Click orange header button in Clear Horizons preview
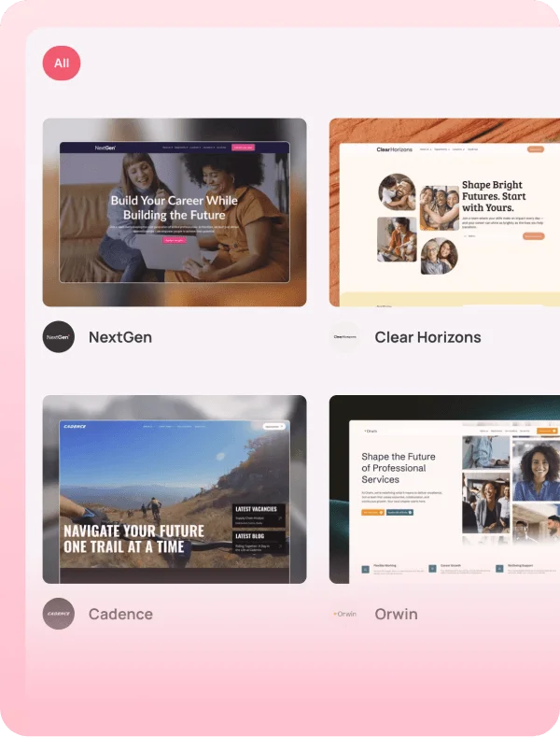 pyautogui.click(x=535, y=149)
